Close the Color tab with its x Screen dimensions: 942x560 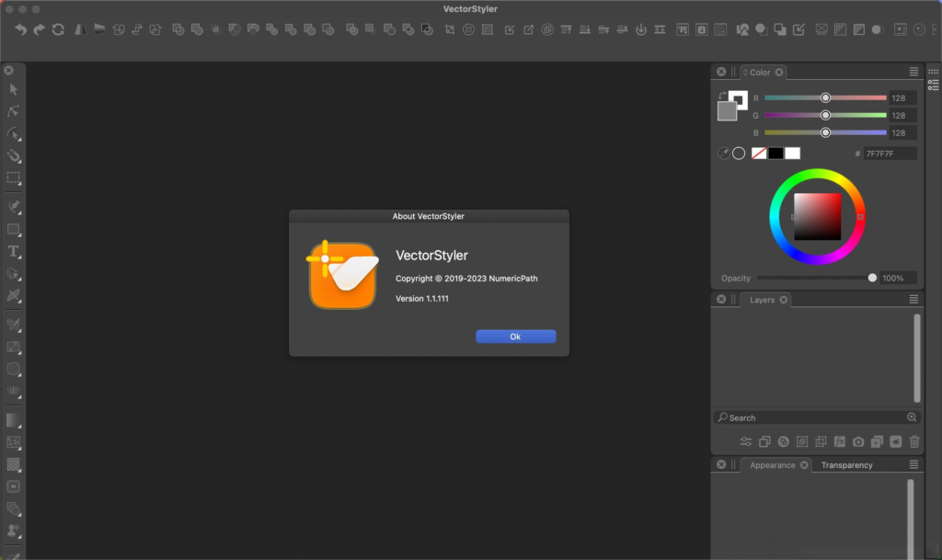click(779, 72)
